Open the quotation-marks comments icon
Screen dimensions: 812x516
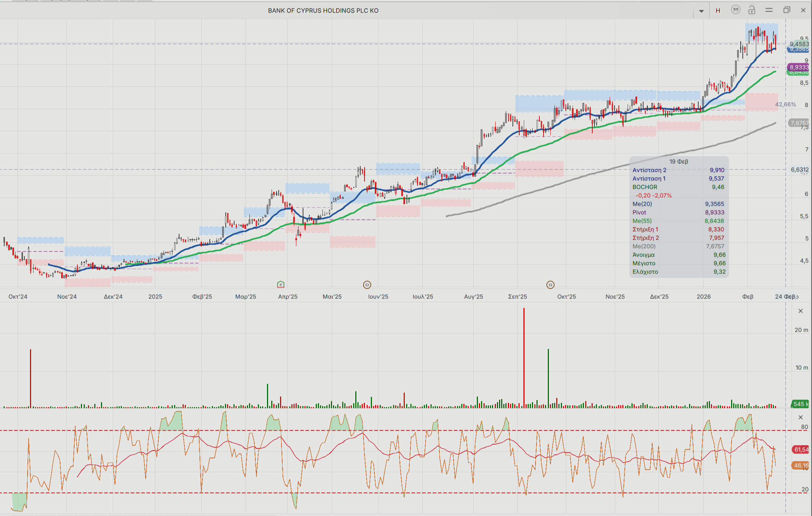tap(735, 10)
